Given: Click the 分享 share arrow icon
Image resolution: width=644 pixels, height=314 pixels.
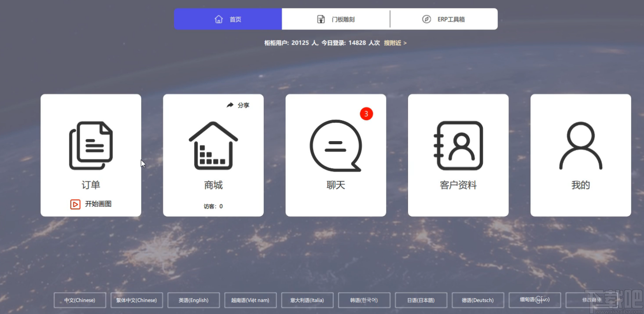Looking at the screenshot, I should (x=230, y=105).
